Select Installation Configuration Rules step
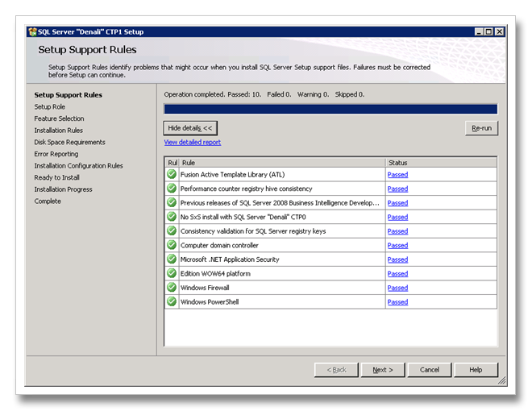Viewport: 532px width, 411px height. [x=78, y=166]
